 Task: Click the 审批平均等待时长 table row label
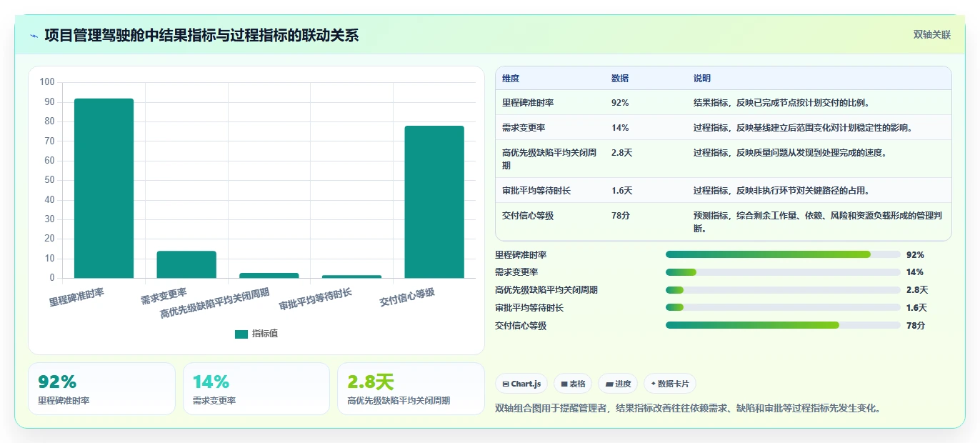[536, 191]
